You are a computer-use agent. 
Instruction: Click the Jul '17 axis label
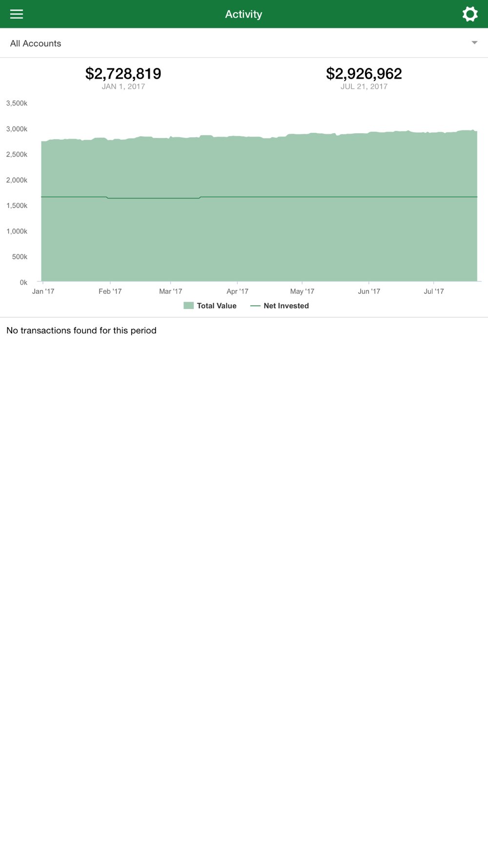pos(434,291)
